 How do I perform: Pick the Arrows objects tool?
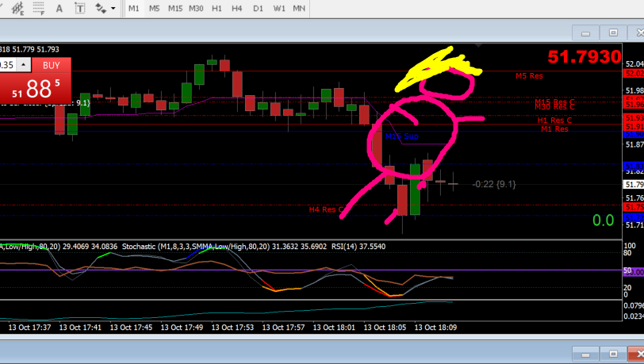101,8
